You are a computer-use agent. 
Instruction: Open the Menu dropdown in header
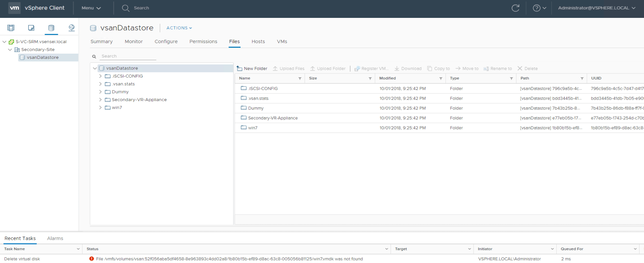pyautogui.click(x=91, y=8)
